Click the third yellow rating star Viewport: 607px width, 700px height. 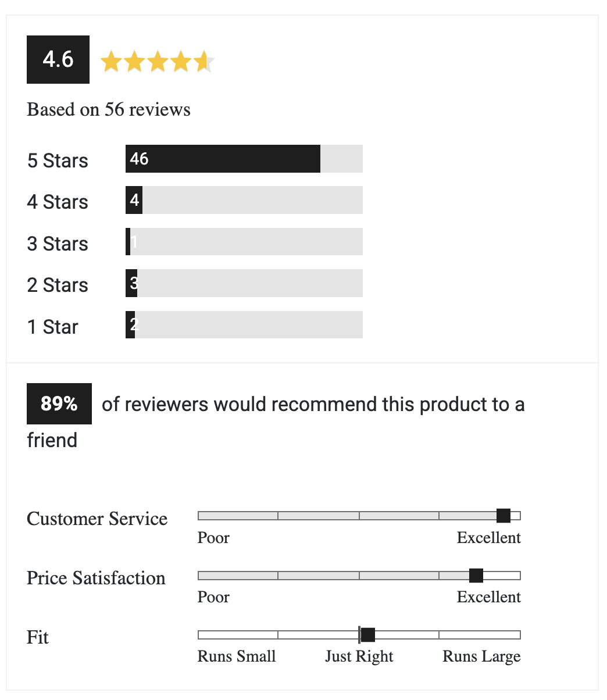[x=158, y=62]
